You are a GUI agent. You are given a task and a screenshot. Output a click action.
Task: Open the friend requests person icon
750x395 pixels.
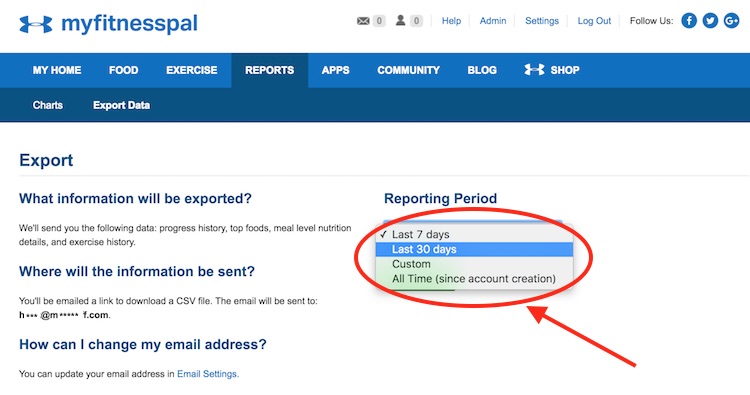pos(401,21)
